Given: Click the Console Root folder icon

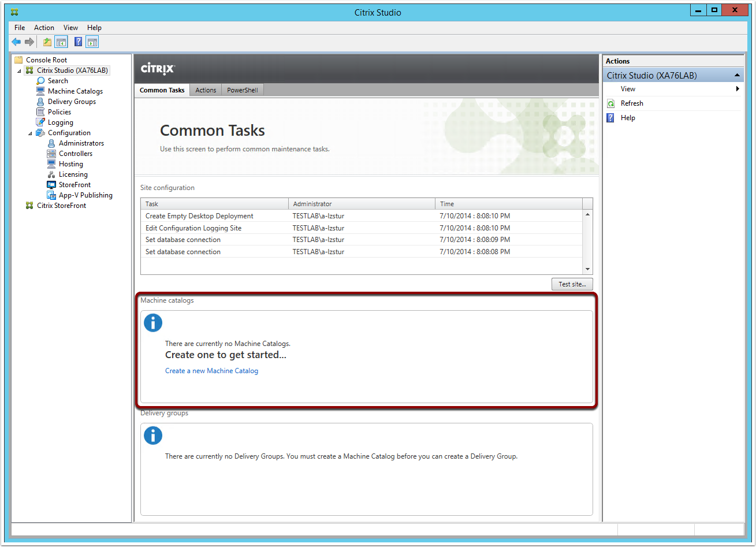Looking at the screenshot, I should [18, 60].
